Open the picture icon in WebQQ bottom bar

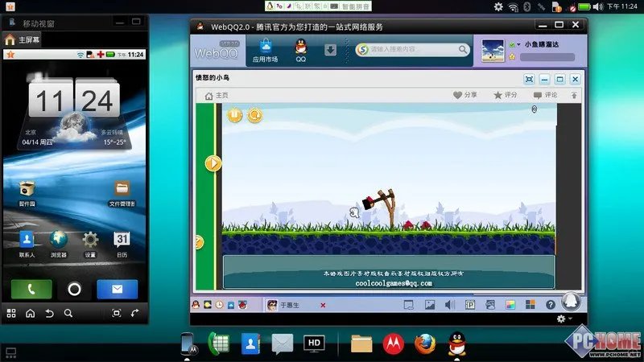point(430,305)
